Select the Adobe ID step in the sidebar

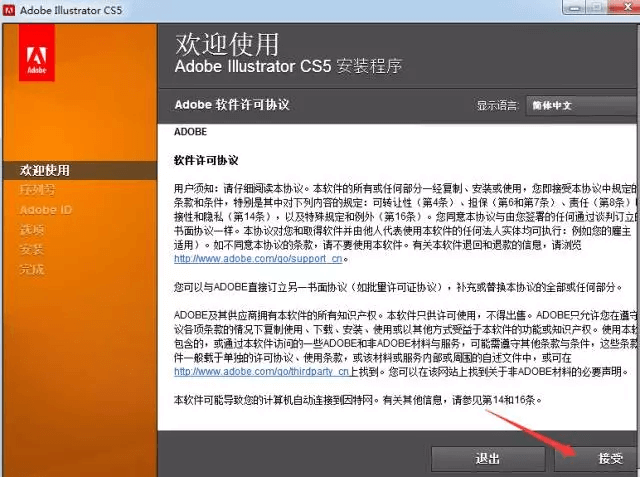[x=46, y=210]
